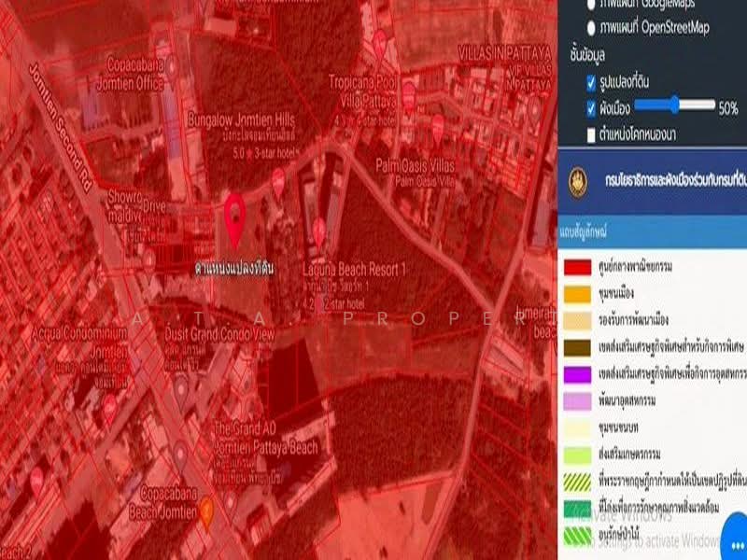Viewport: 747px width, 560px height.
Task: Select the OpenStreetMap base map radio button
Action: click(592, 28)
